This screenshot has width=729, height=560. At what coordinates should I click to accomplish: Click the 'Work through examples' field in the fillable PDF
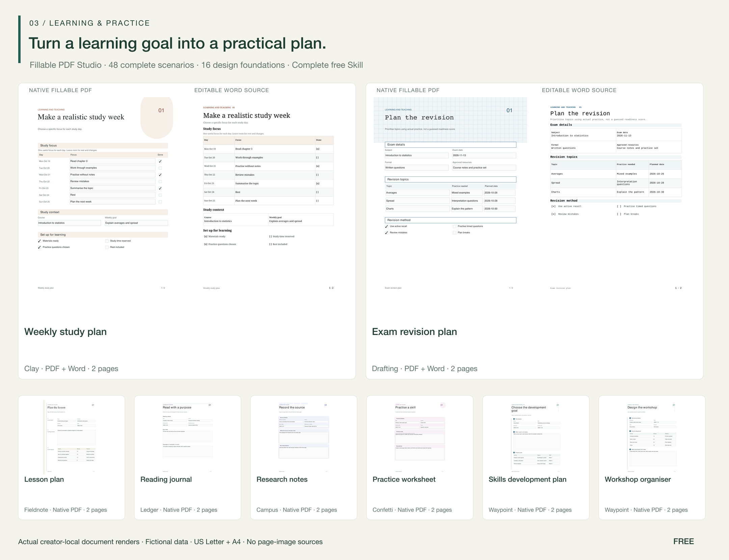(112, 168)
